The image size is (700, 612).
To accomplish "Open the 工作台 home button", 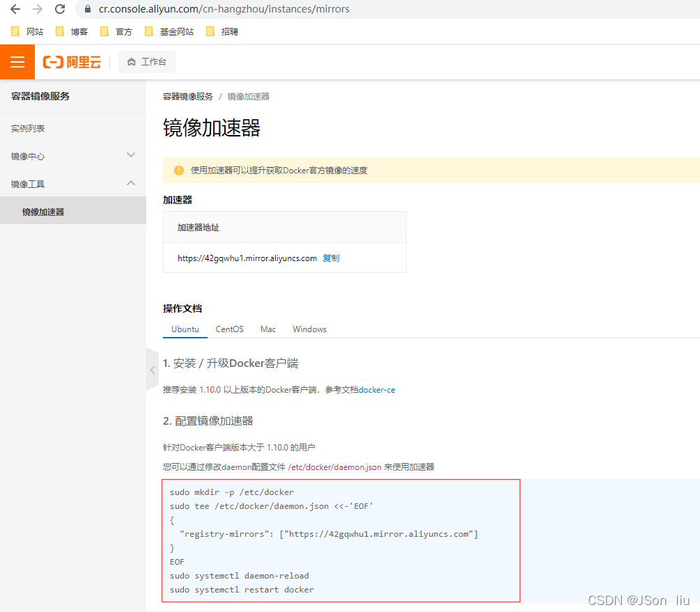I will click(x=147, y=62).
